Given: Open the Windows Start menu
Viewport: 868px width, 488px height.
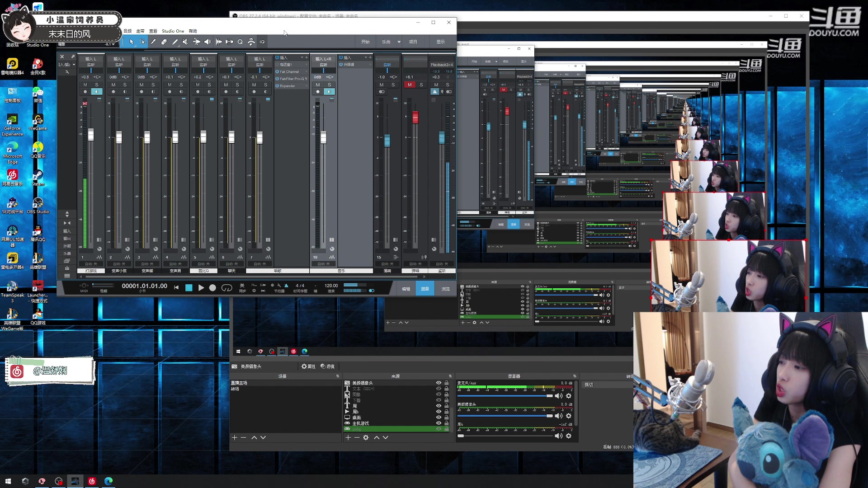Looking at the screenshot, I should pos(8,481).
